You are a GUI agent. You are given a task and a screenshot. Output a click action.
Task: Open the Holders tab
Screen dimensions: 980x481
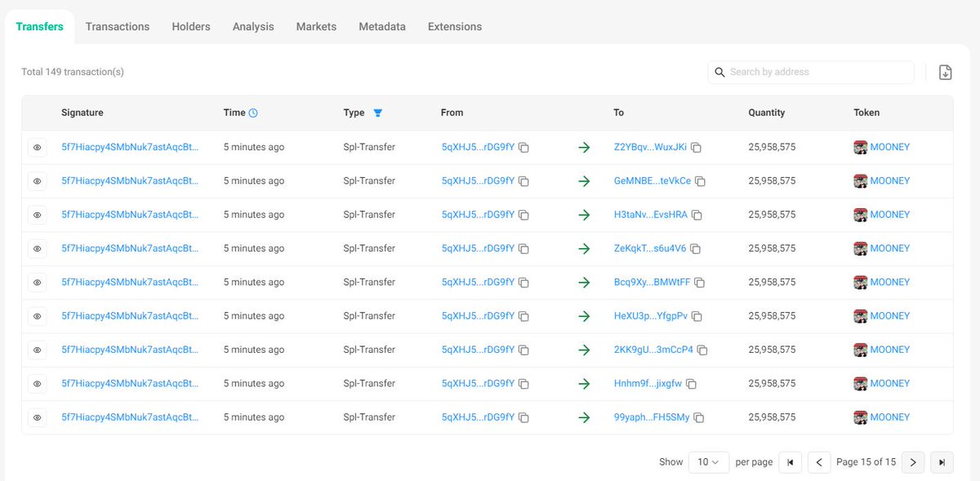pyautogui.click(x=191, y=26)
